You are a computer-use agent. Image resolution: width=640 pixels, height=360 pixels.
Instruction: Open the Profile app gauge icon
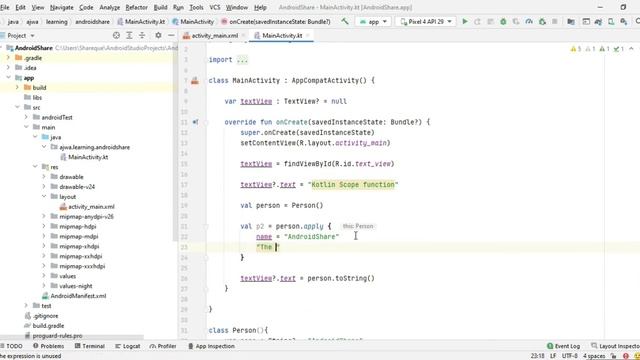pos(529,21)
